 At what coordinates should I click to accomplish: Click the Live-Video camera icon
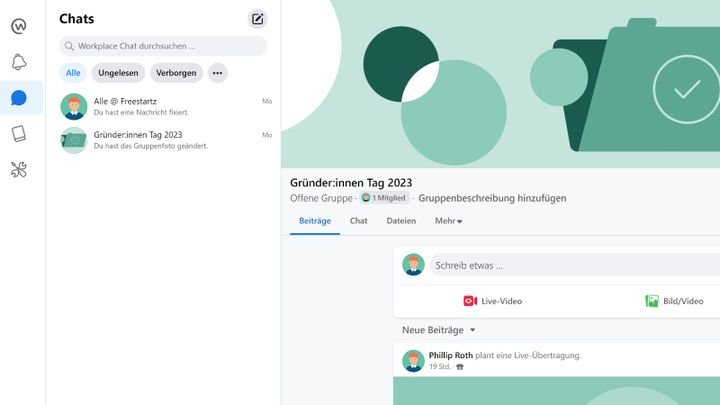470,301
